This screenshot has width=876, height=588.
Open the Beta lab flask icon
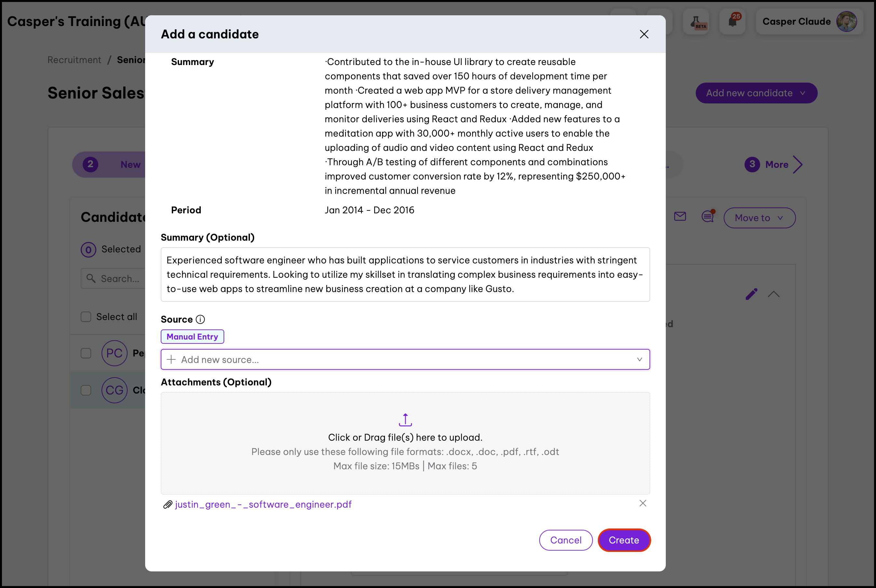pos(696,21)
